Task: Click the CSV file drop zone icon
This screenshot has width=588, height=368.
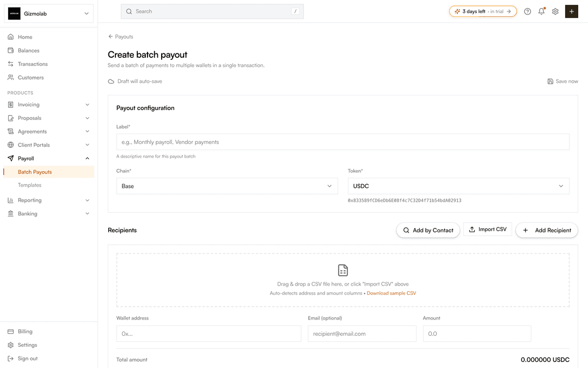Action: 343,270
